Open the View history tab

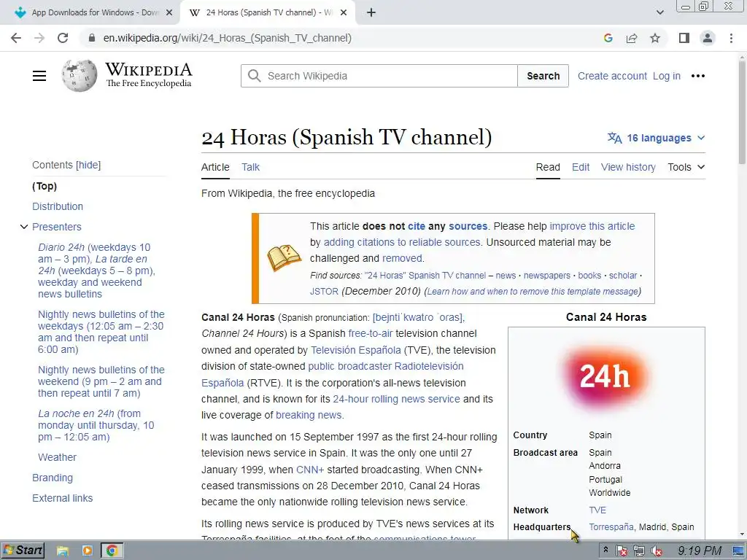point(628,167)
